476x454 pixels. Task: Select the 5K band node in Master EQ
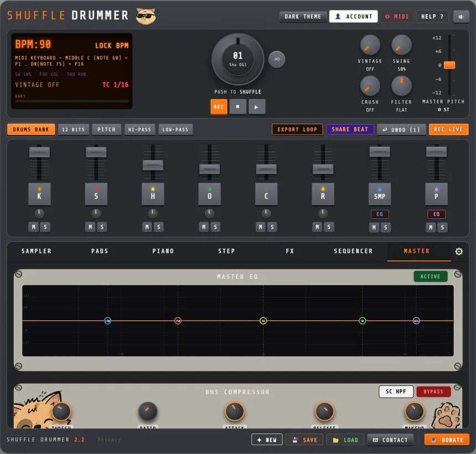[x=362, y=321]
